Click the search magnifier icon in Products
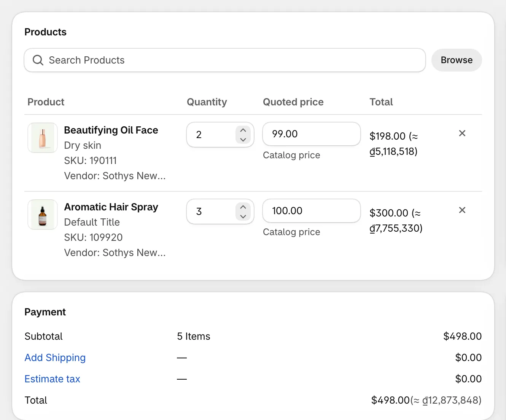 (38, 60)
